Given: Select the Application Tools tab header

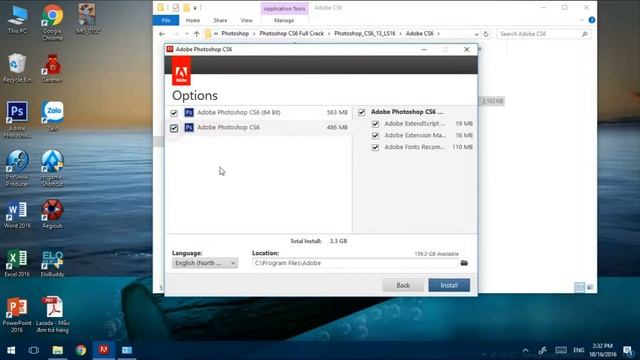Looking at the screenshot, I should point(284,9).
